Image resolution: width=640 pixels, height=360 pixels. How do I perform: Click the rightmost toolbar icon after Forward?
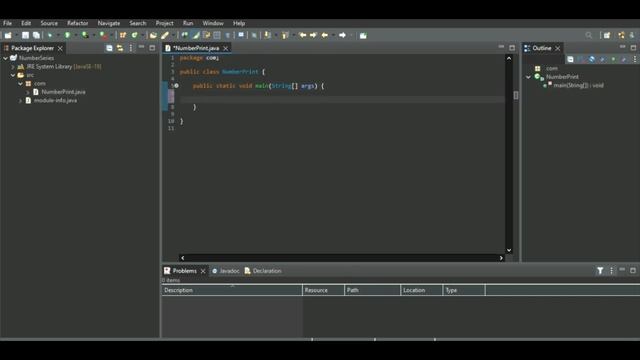tap(363, 36)
